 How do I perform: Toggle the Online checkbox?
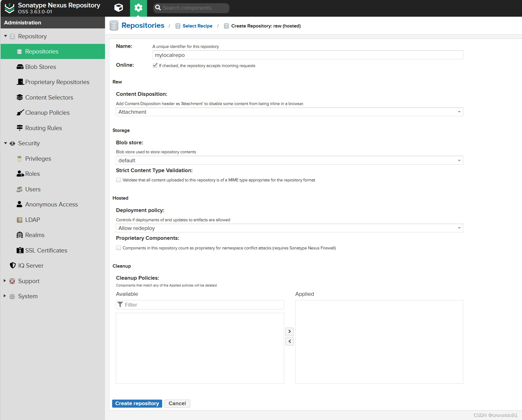tap(155, 65)
